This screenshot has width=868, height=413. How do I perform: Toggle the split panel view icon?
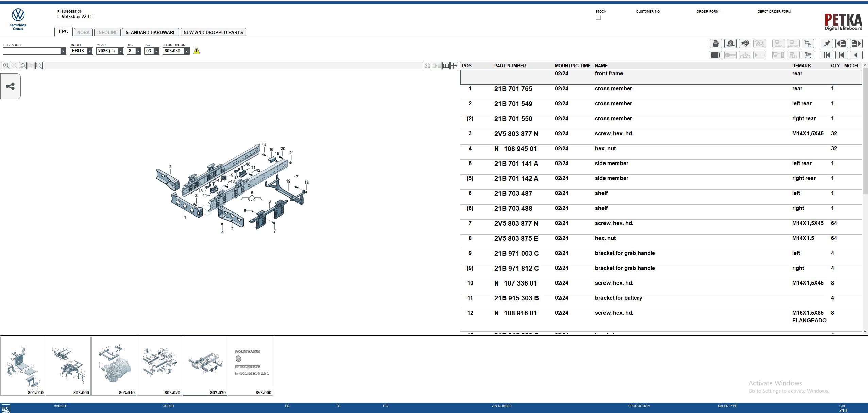[446, 66]
